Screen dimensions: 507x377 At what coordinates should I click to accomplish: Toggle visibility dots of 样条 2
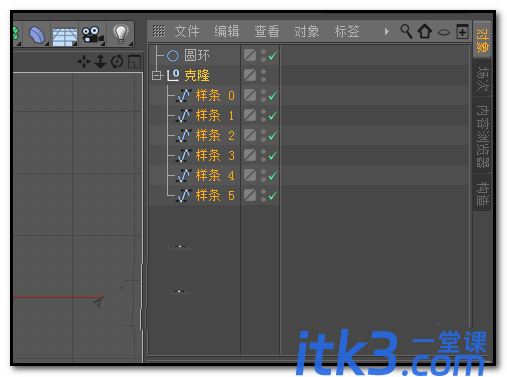pos(263,136)
